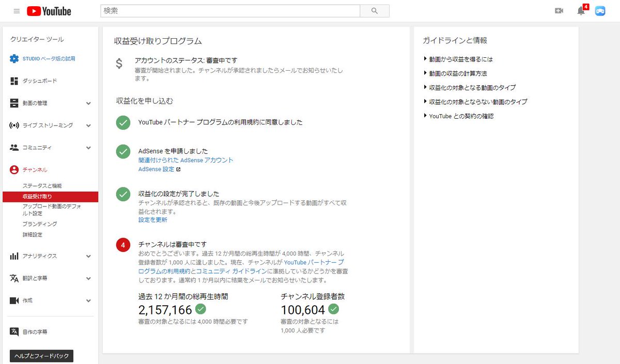Click the クリエイター ツール sidebar heading
This screenshot has height=364, width=620.
[x=37, y=39]
